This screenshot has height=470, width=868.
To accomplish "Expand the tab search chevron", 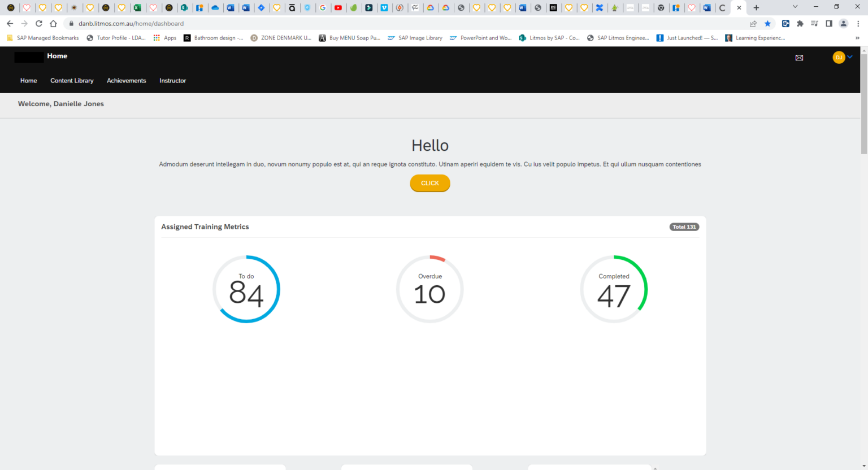I will tap(795, 7).
